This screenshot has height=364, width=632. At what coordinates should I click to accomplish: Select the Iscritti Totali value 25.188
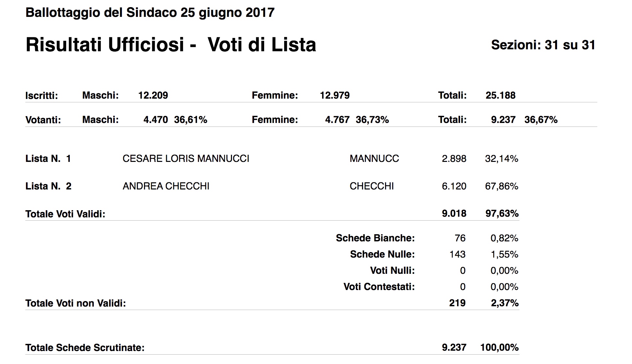click(x=501, y=95)
